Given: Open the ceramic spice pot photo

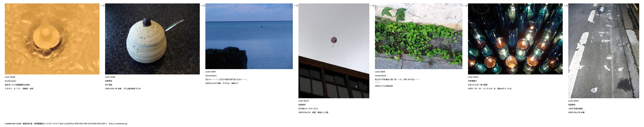Looking at the screenshot, I should (x=152, y=39).
